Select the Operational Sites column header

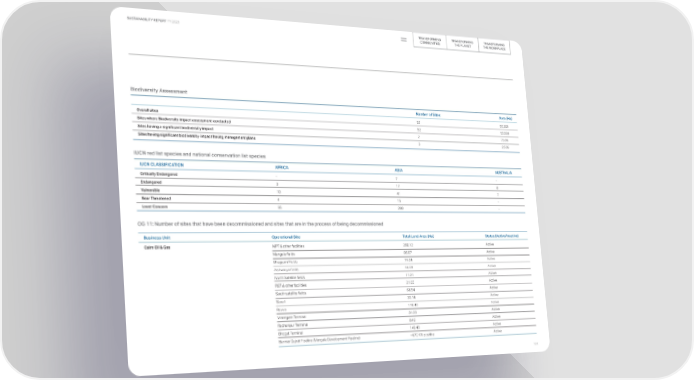(286, 237)
